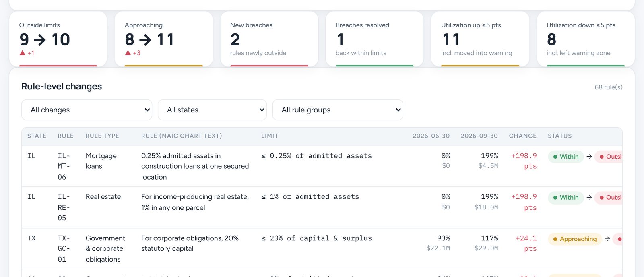Image resolution: width=644 pixels, height=277 pixels.
Task: Click the $22.1M value
Action: coord(438,248)
